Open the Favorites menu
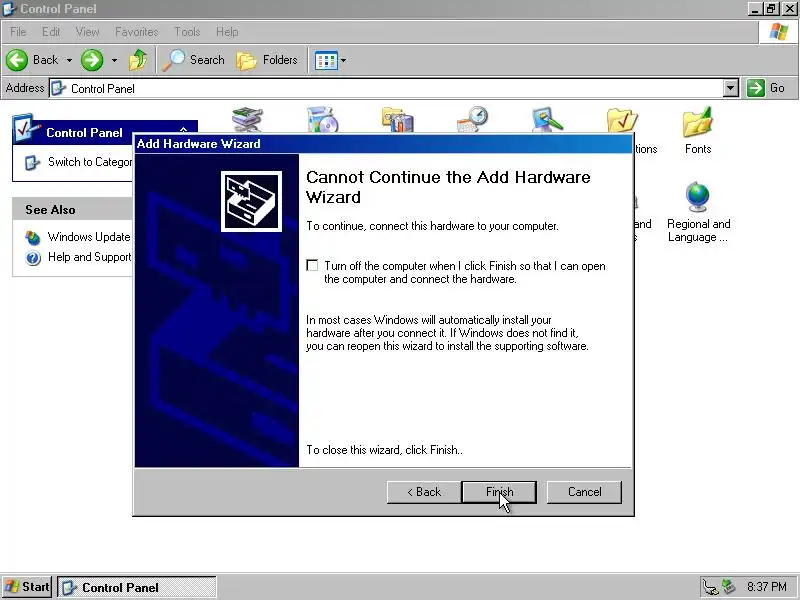This screenshot has height=600, width=800. click(136, 32)
